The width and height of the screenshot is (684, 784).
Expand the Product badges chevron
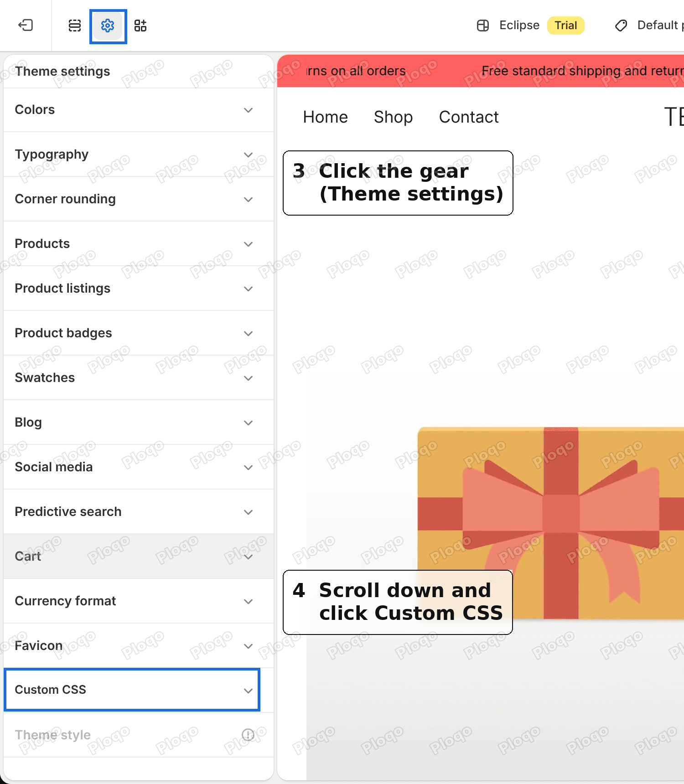pyautogui.click(x=248, y=334)
